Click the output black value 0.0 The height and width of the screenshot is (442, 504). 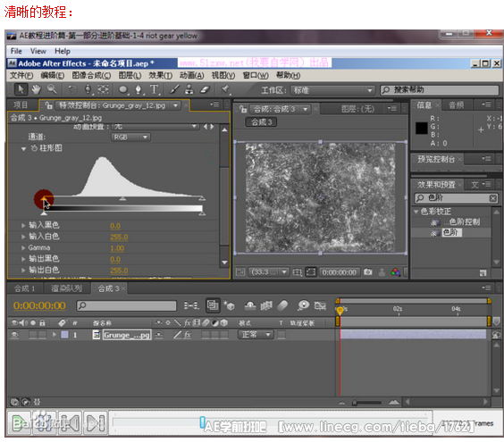[x=115, y=260]
